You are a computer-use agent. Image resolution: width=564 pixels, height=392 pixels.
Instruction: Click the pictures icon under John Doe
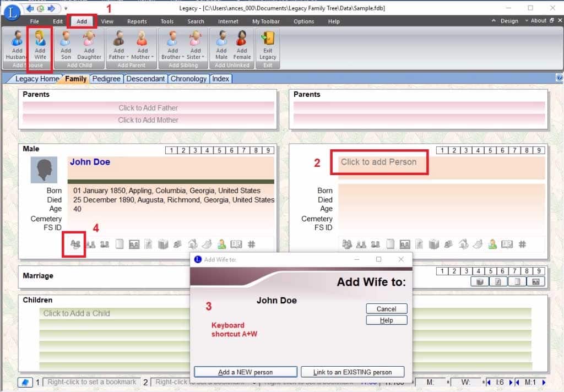click(x=134, y=244)
